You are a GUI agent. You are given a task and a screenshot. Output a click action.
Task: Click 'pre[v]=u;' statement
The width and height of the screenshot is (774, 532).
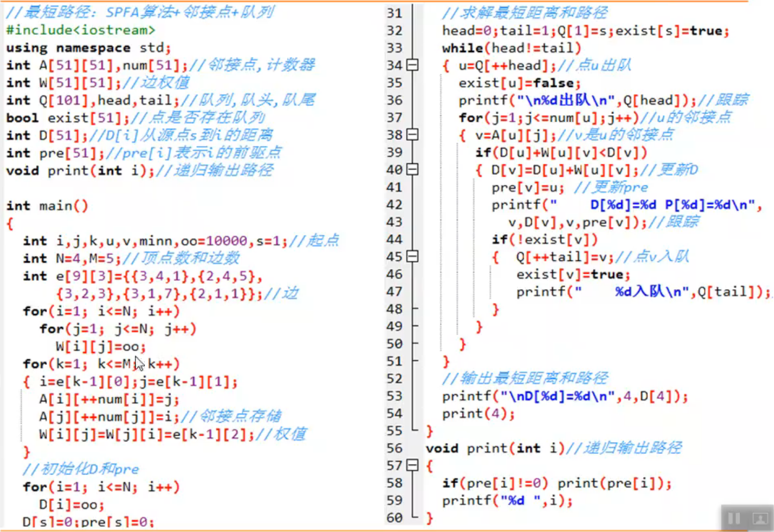point(528,187)
